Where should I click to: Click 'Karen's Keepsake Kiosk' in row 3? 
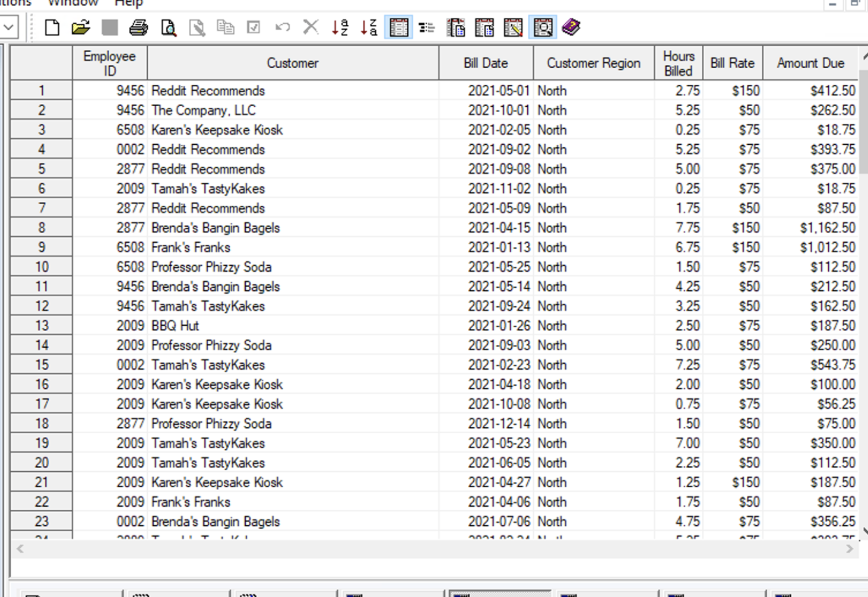tap(293, 130)
